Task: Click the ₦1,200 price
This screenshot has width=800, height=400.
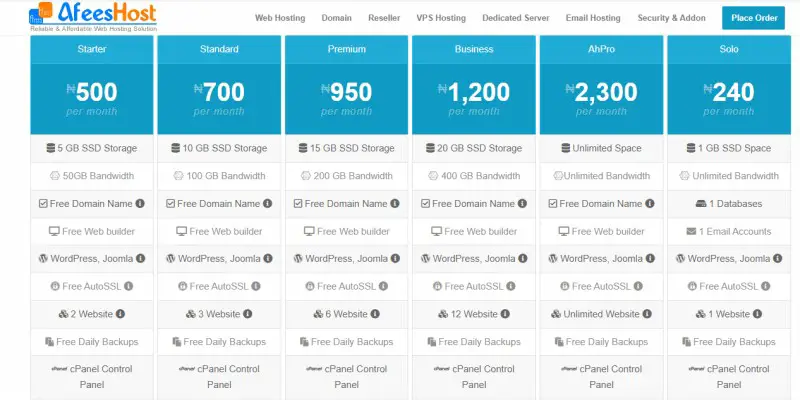Action: (474, 92)
